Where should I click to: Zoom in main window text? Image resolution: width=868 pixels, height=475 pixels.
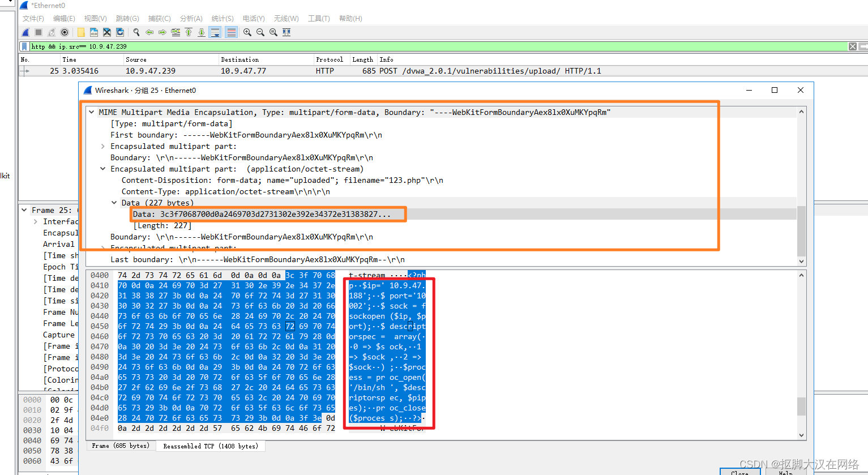click(247, 32)
